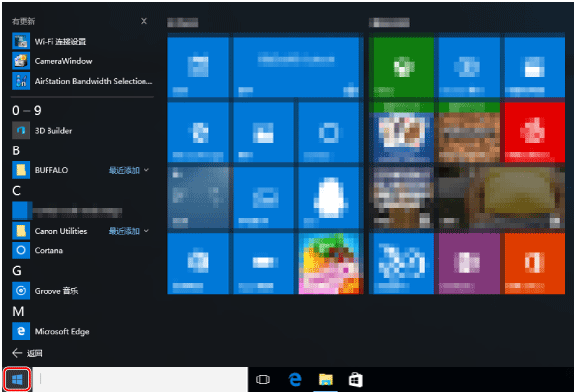
Task: Open Task View from the taskbar
Action: pyautogui.click(x=263, y=379)
